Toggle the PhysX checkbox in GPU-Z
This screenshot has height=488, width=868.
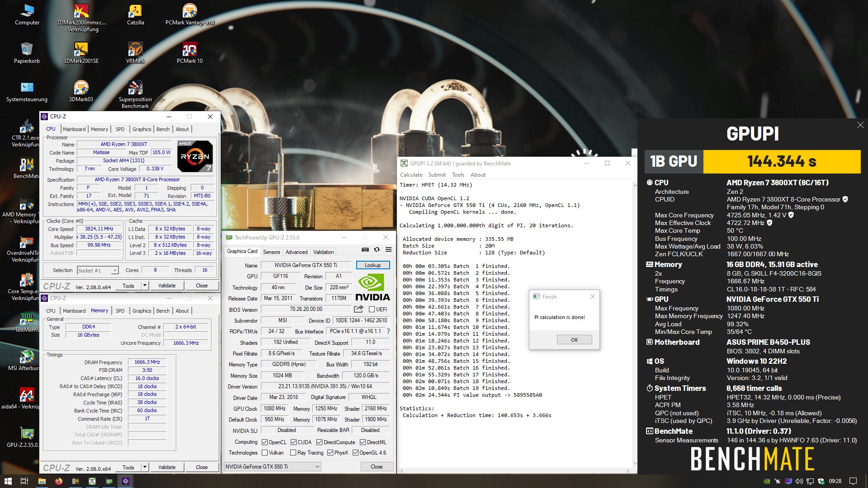point(330,452)
